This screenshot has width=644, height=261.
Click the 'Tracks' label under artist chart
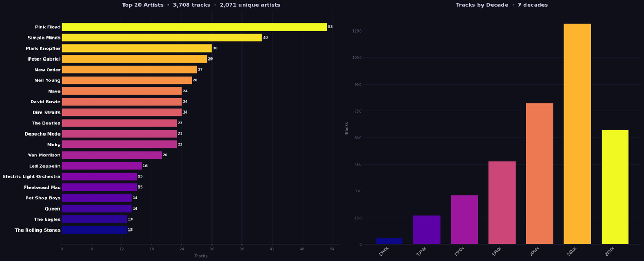tap(201, 256)
